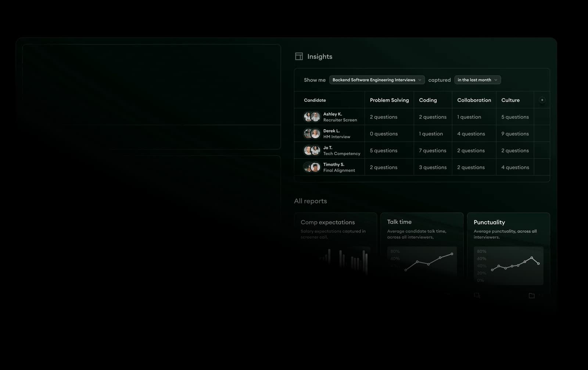Expand the interview type dropdown chevron
The height and width of the screenshot is (370, 588).
420,80
